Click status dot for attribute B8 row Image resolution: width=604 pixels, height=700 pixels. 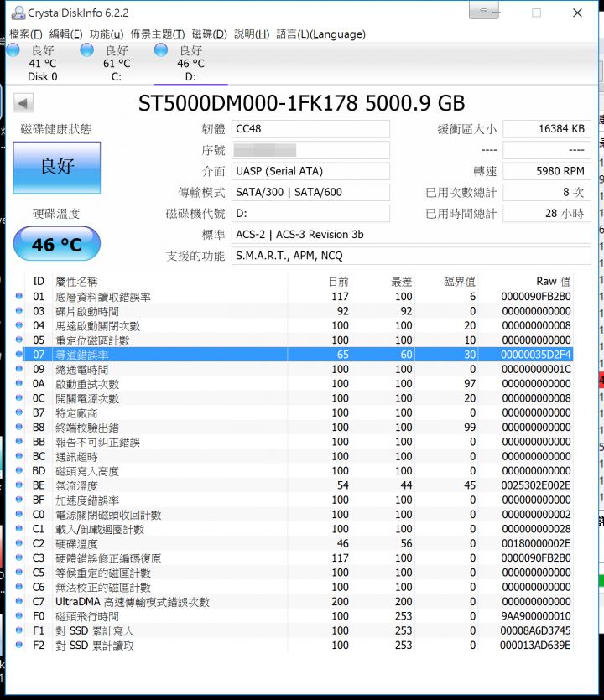[x=18, y=427]
